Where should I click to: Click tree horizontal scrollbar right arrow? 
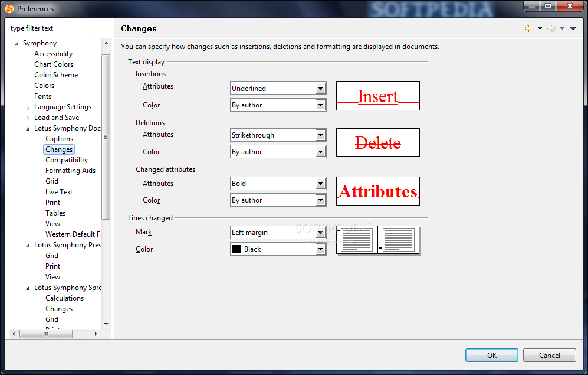[x=96, y=334]
